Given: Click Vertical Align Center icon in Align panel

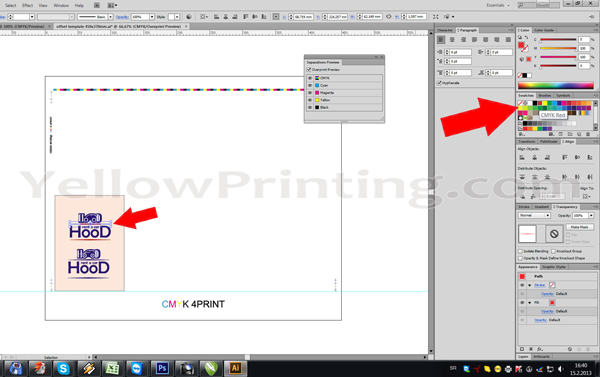Looking at the screenshot, I should (x=577, y=157).
